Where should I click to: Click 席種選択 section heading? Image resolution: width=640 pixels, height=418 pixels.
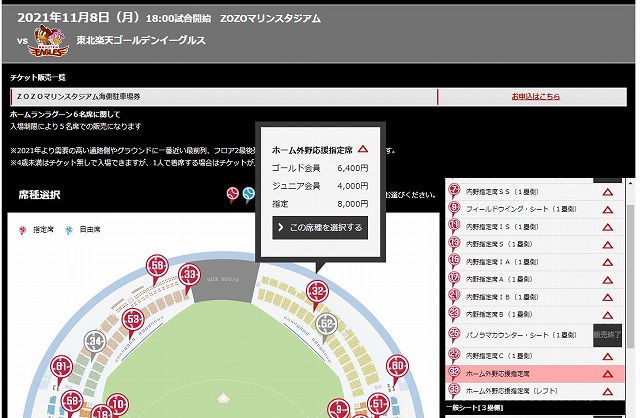tap(39, 195)
